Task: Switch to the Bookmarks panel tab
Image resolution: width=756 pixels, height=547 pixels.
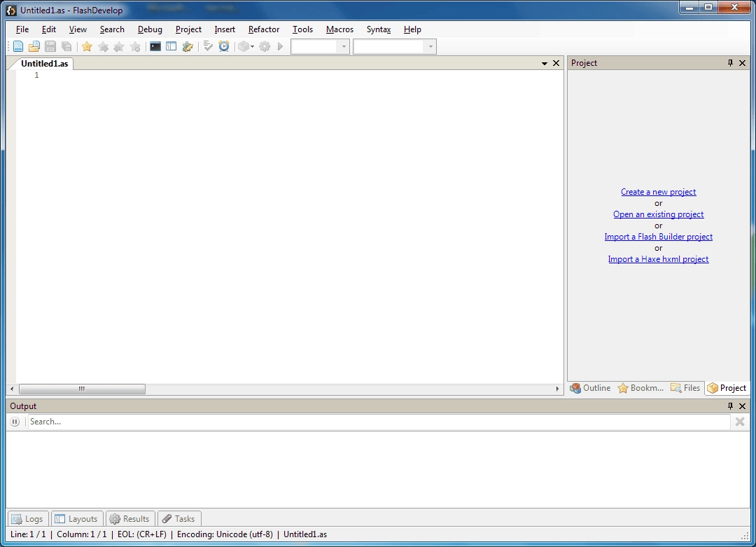Action: coord(640,388)
